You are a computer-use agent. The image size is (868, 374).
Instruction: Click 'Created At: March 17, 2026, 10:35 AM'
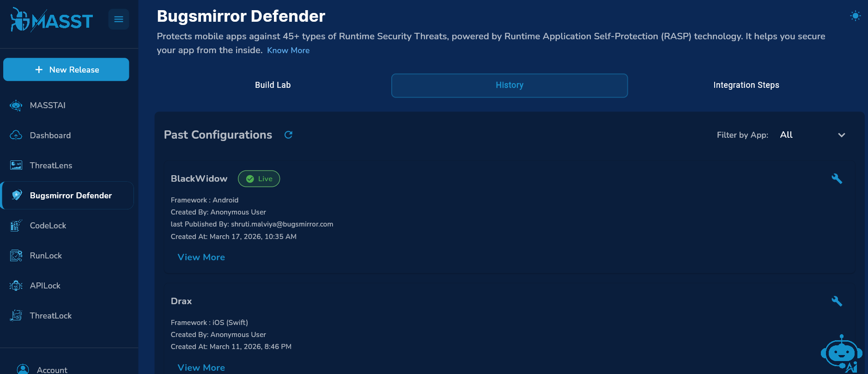(x=234, y=237)
